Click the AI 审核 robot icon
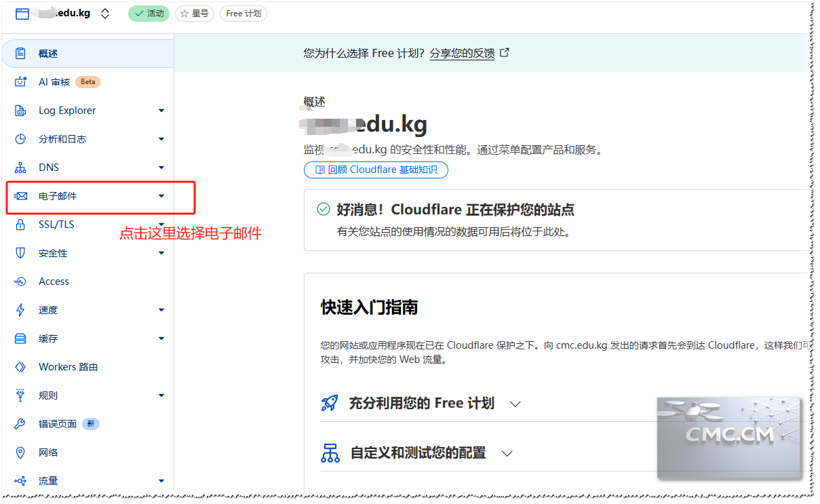The height and width of the screenshot is (504, 820). point(20,82)
